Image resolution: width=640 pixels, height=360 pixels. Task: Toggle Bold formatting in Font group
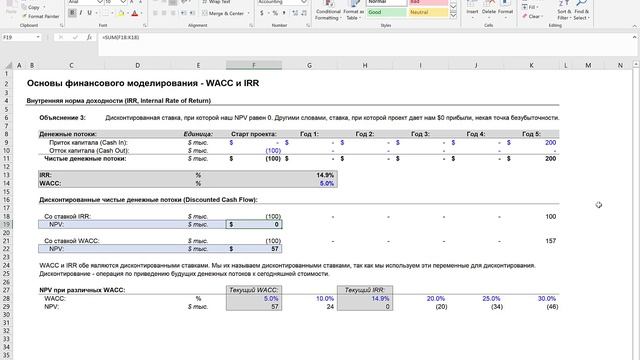(72, 13)
